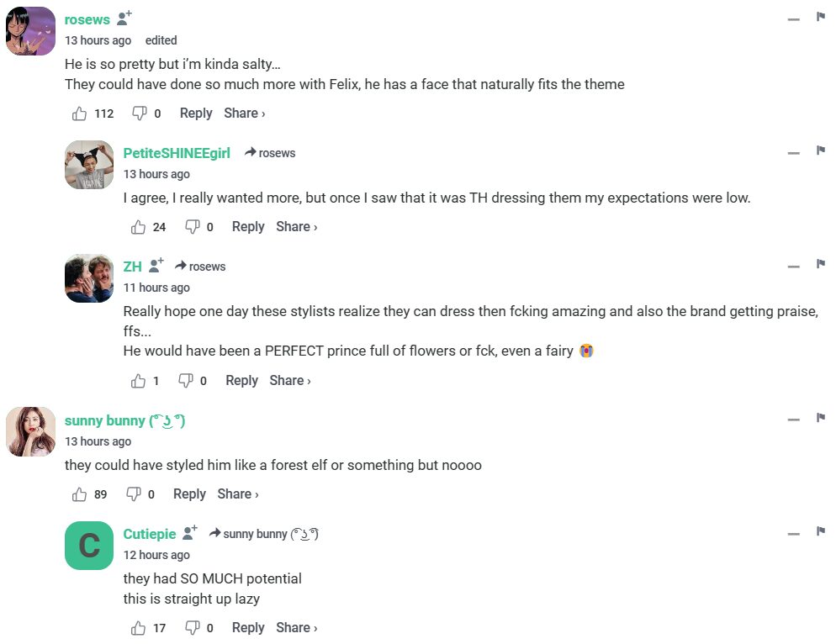Downvote Cutiepie's reply

[x=193, y=628]
